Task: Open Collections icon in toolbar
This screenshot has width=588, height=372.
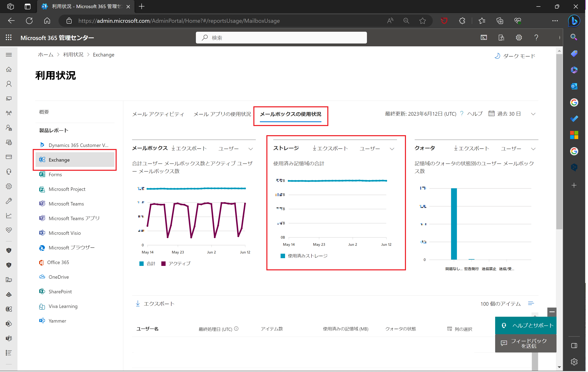Action: click(500, 21)
